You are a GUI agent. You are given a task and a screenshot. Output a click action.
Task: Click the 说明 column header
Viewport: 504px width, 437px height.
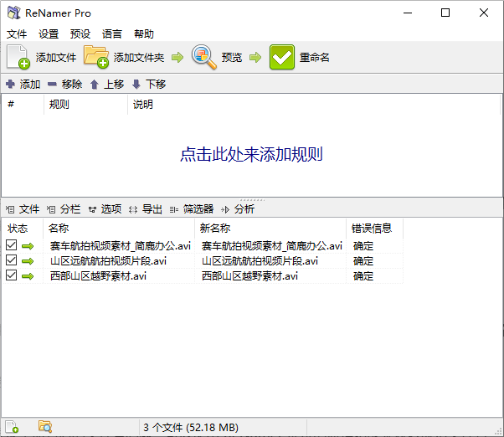(314, 104)
